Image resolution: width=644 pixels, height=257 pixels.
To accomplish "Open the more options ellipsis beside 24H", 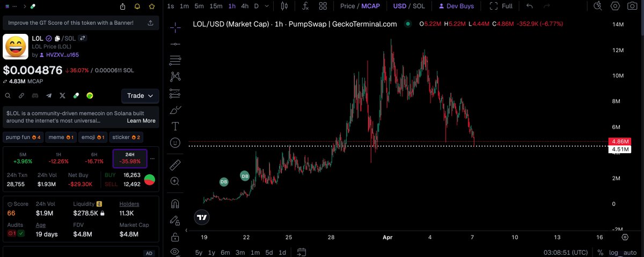I will pos(152,159).
